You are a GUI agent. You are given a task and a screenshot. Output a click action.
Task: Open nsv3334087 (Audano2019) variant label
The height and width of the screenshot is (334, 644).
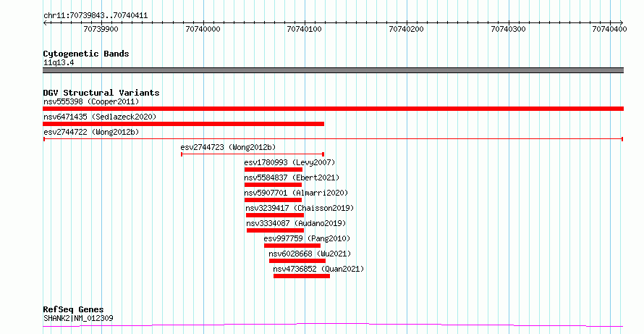click(x=296, y=223)
